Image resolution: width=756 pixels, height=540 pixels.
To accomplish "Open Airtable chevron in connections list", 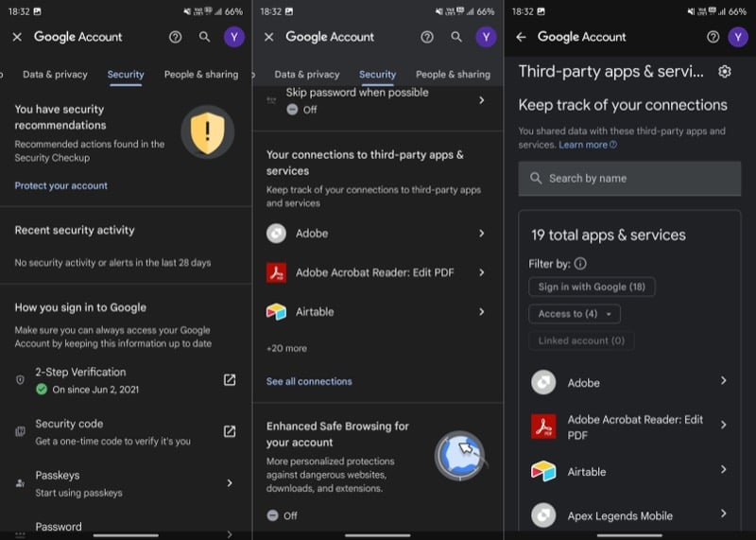I will (x=723, y=469).
